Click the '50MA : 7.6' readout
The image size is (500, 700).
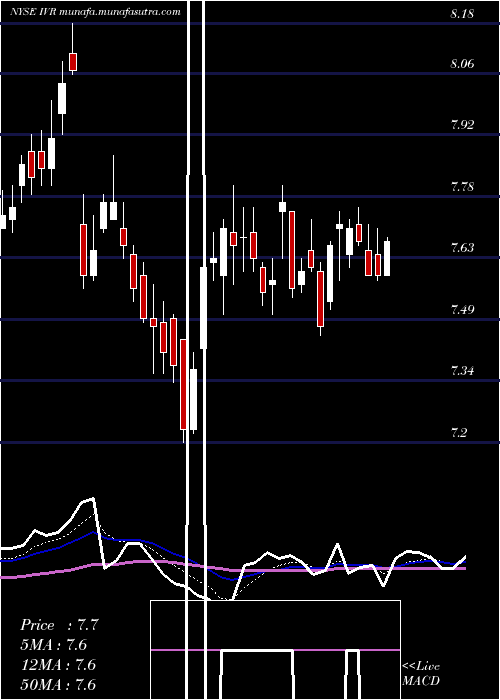coord(58,684)
